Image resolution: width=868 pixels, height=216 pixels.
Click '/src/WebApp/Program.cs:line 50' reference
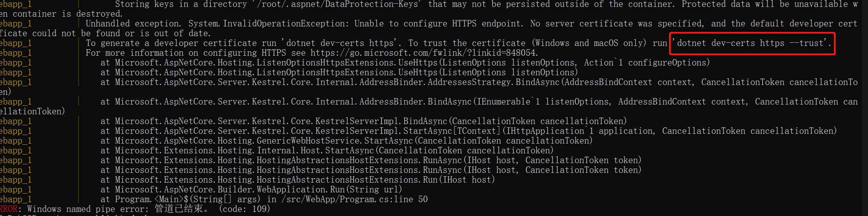[355, 199]
